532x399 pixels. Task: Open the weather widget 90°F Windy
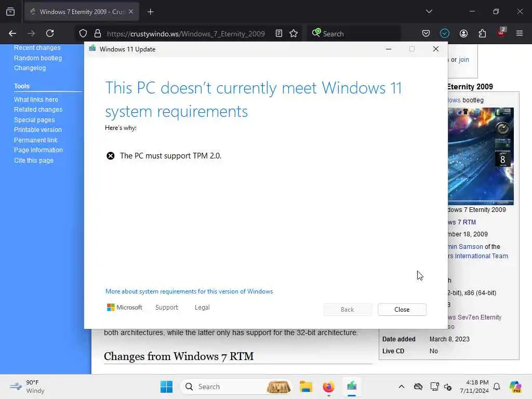pos(28,387)
